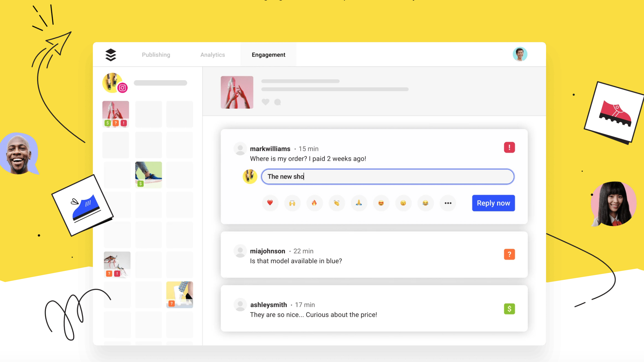Click the reply text field
This screenshot has width=644, height=362.
[x=387, y=176]
